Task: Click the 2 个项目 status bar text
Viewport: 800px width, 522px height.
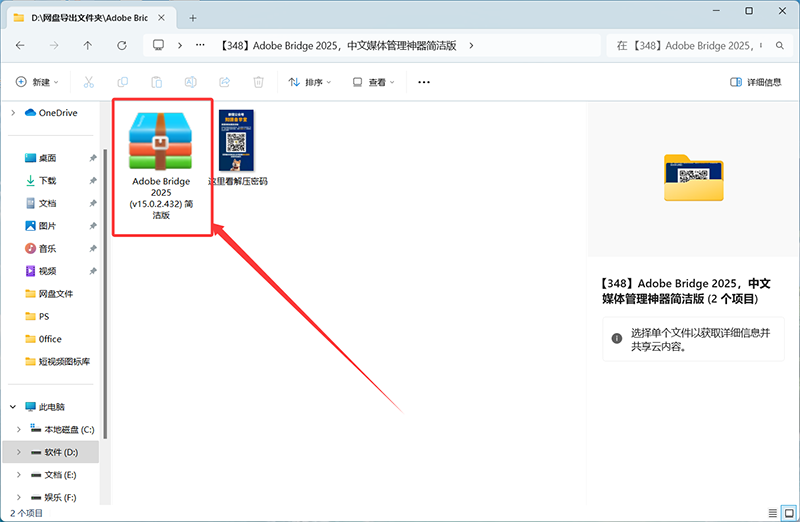Action: tap(27, 513)
